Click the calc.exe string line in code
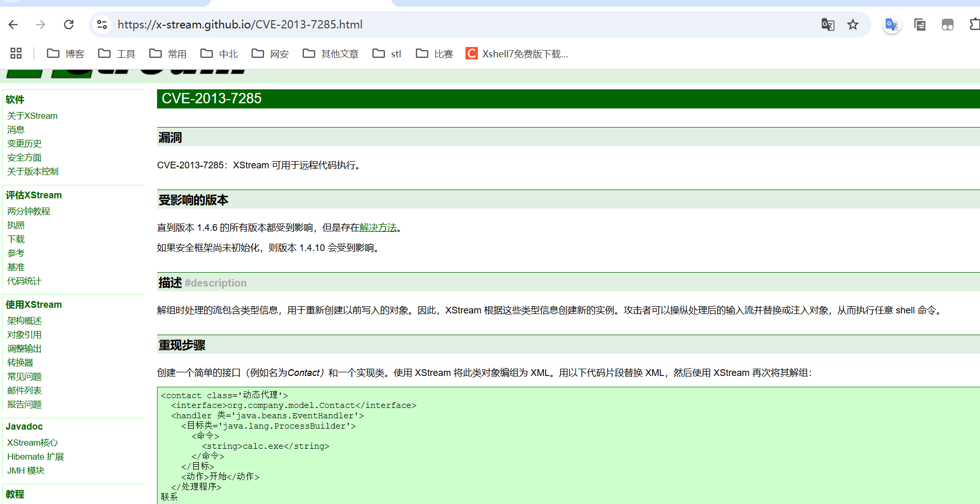This screenshot has width=980, height=504. tap(266, 446)
